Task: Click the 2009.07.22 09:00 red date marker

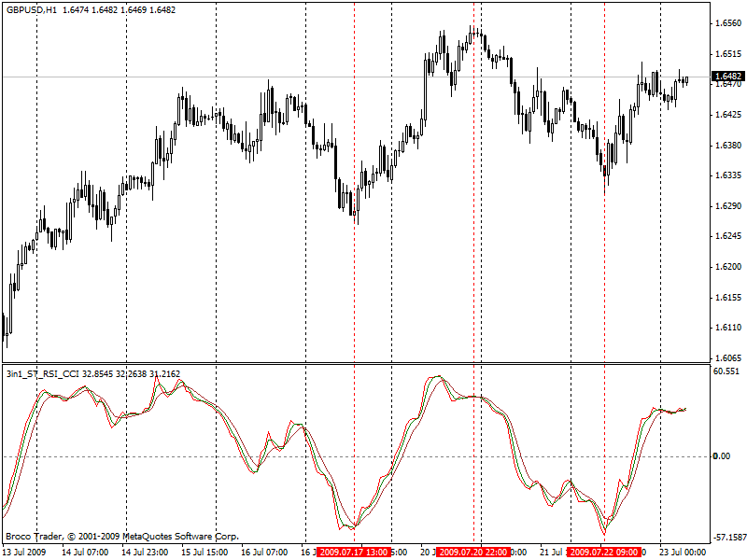Action: click(604, 552)
